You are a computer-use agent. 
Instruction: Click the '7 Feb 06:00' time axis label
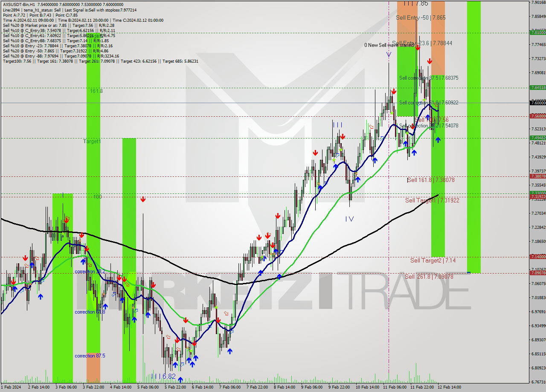point(229,387)
